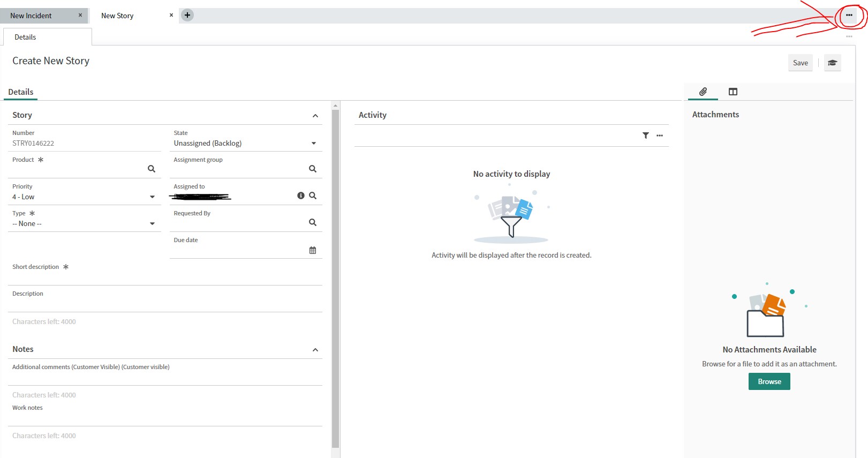Look up Requested By user
This screenshot has height=458, width=868.
coord(313,222)
